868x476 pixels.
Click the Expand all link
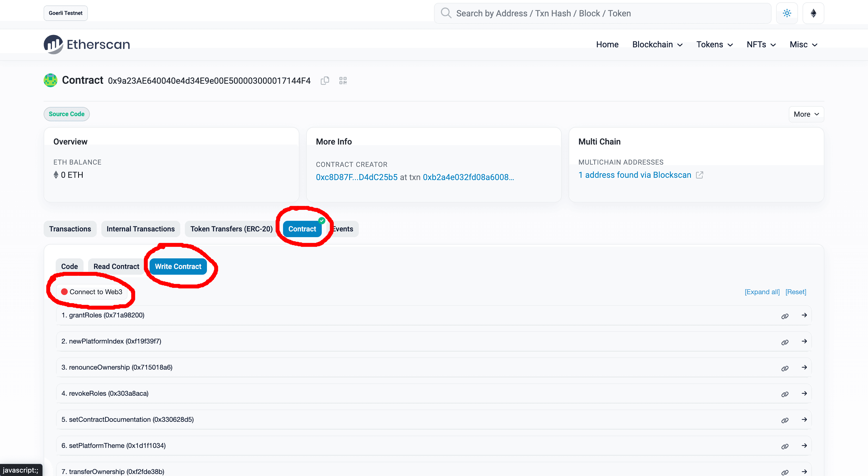[762, 292]
